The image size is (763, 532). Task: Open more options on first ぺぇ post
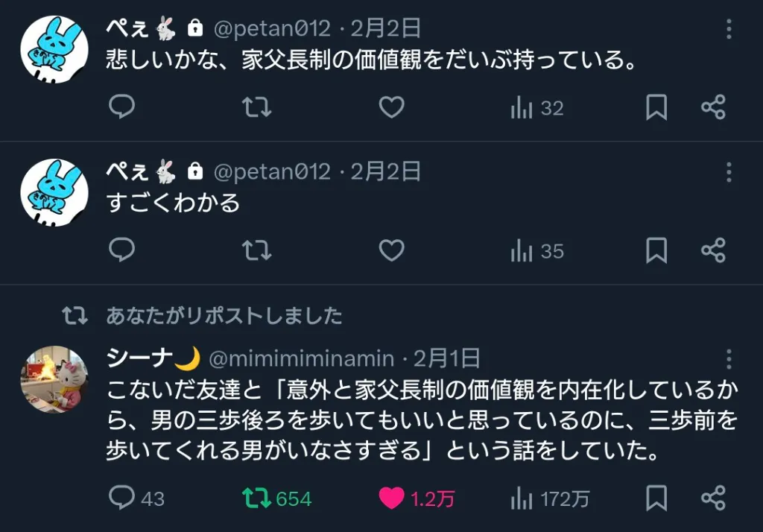[x=729, y=30]
